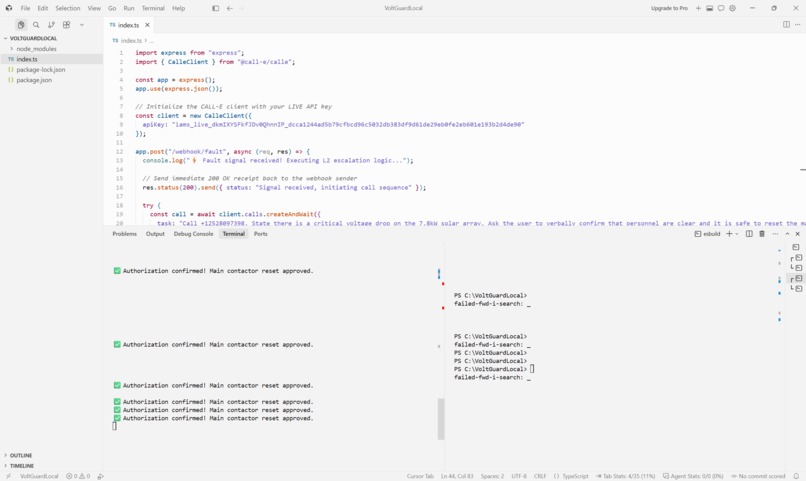The width and height of the screenshot is (806, 481).
Task: Click the Upgrade to Pro button
Action: pyautogui.click(x=669, y=8)
